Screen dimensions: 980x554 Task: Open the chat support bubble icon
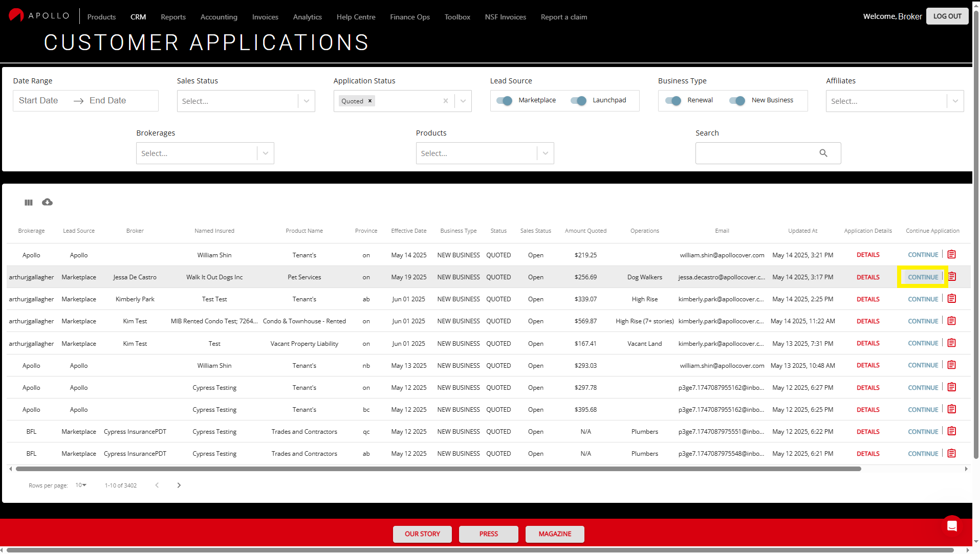[x=952, y=526]
